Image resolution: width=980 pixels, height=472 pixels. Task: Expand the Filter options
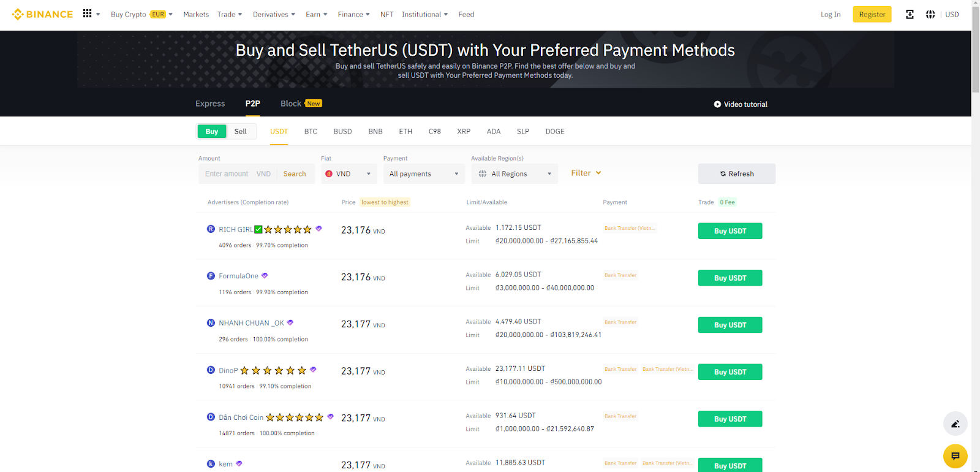click(x=586, y=173)
